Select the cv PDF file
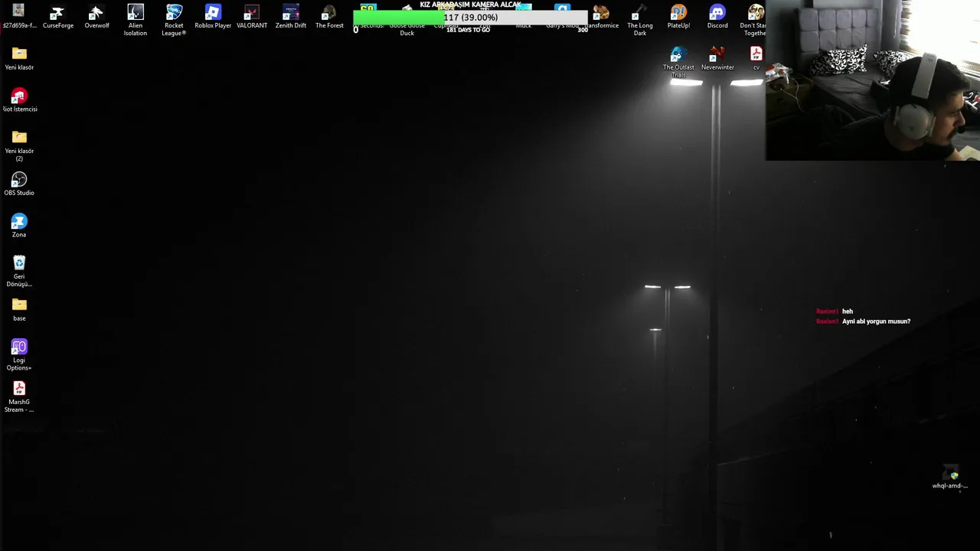The height and width of the screenshot is (551, 980). (x=756, y=59)
